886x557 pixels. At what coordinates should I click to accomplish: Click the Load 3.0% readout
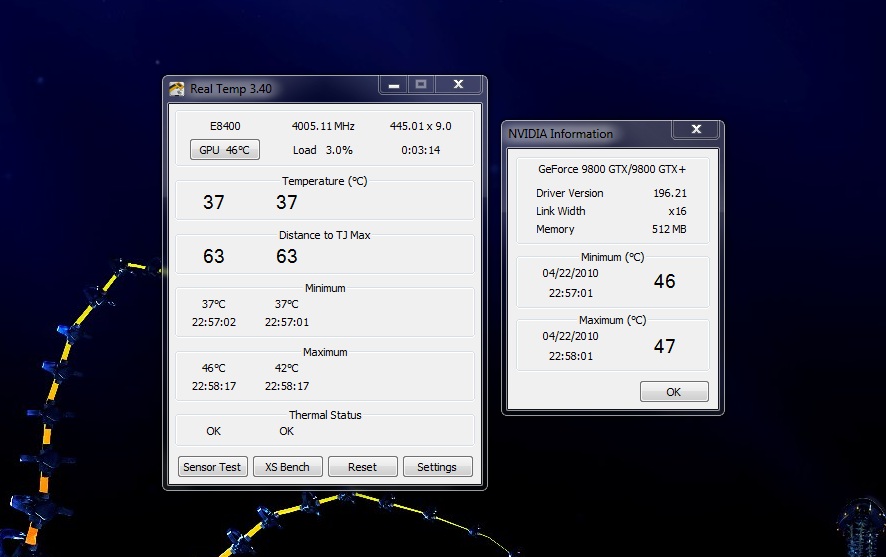point(322,151)
